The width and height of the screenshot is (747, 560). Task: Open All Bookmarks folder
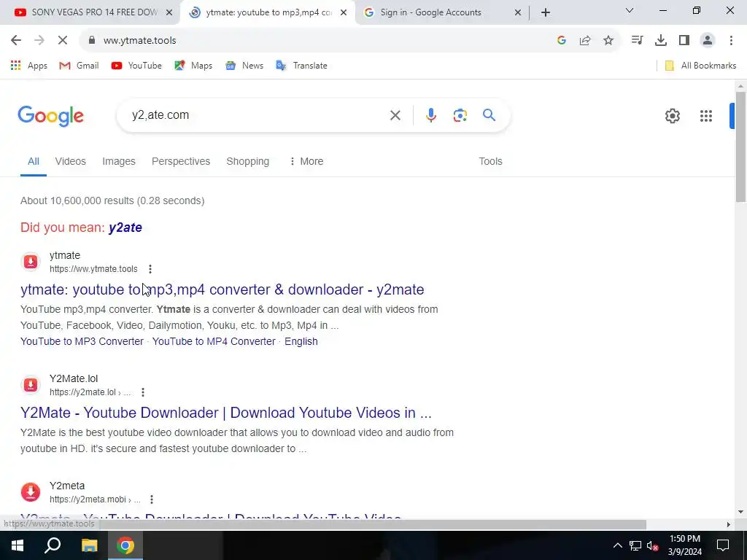[700, 66]
